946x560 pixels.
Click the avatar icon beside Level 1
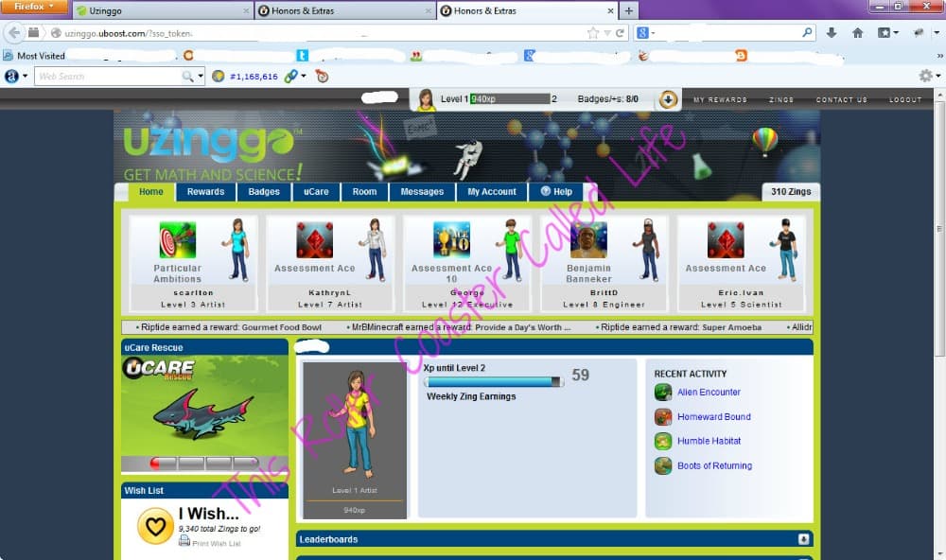[x=426, y=99]
